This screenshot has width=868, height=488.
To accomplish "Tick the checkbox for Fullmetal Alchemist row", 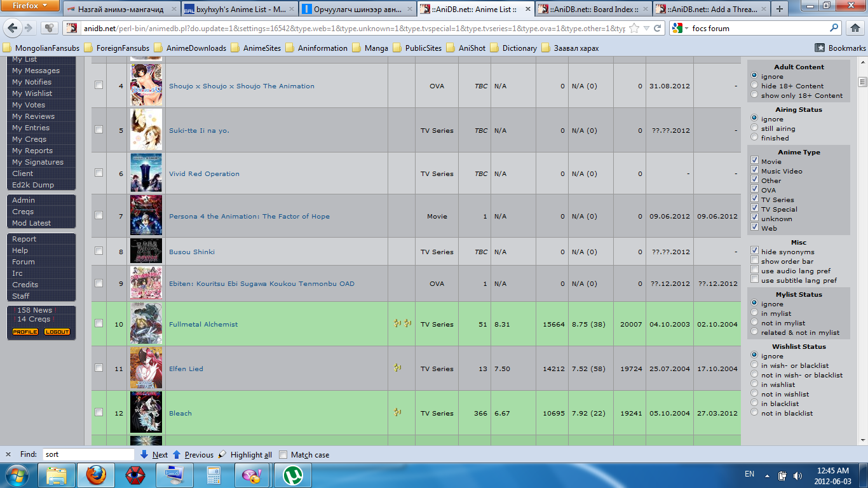I will point(98,323).
